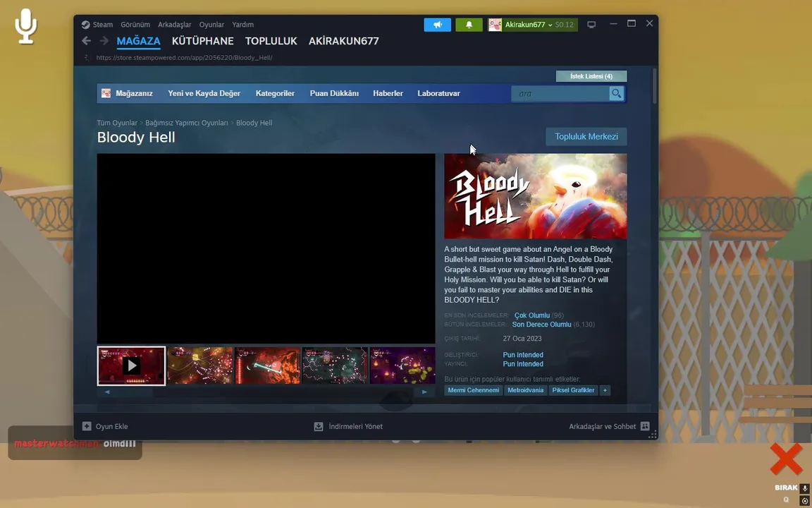Click the red X overlay icon
Image resolution: width=812 pixels, height=508 pixels.
click(x=786, y=459)
